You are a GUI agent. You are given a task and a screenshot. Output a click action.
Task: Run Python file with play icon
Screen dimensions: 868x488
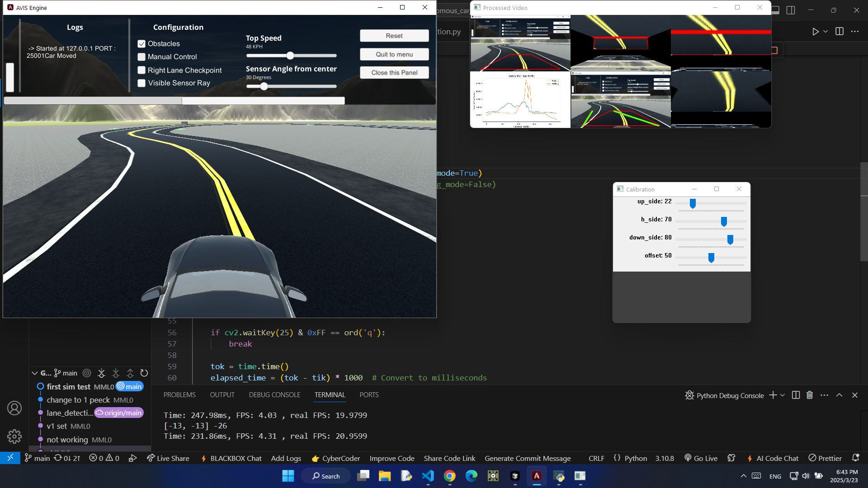(815, 32)
